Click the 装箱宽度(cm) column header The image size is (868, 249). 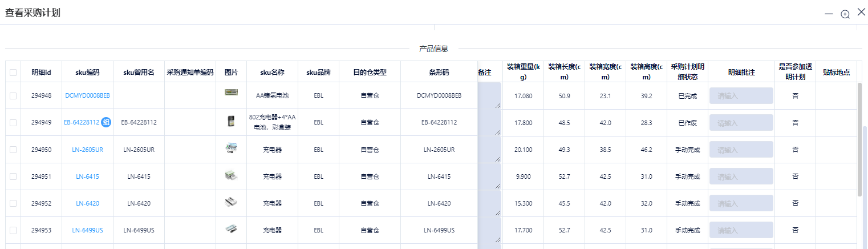coord(605,72)
